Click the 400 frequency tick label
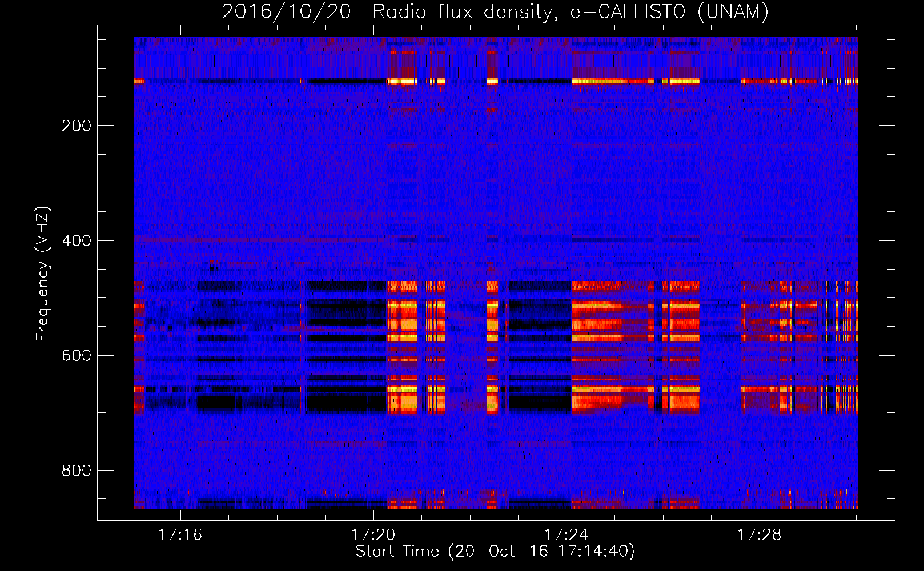Image resolution: width=924 pixels, height=571 pixels. 77,241
